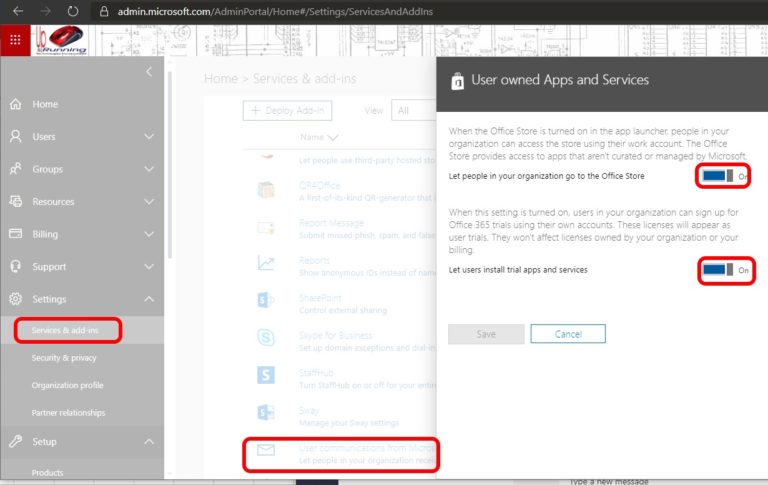Expand the Users navigation section
The image size is (768, 485).
coord(149,137)
